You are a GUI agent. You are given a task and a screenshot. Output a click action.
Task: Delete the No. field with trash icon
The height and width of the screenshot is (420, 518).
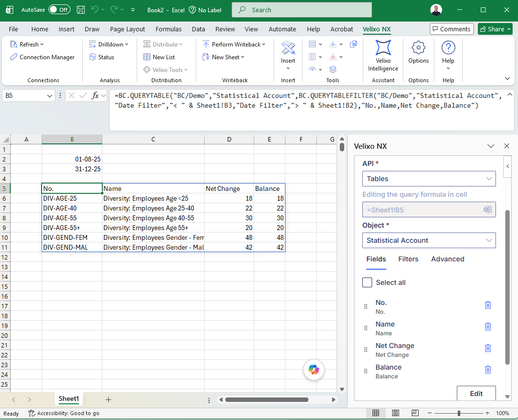tap(488, 305)
